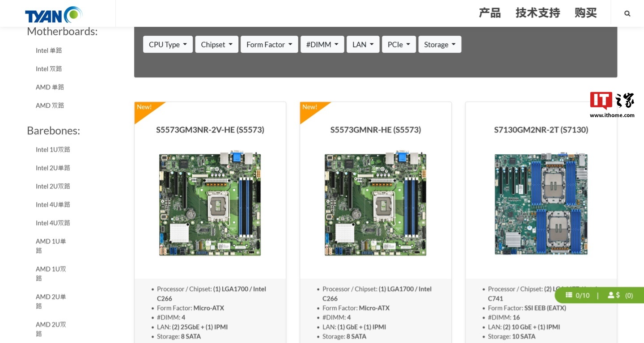
Task: Click the 'Barebones:' sidebar heading
Action: pos(54,131)
